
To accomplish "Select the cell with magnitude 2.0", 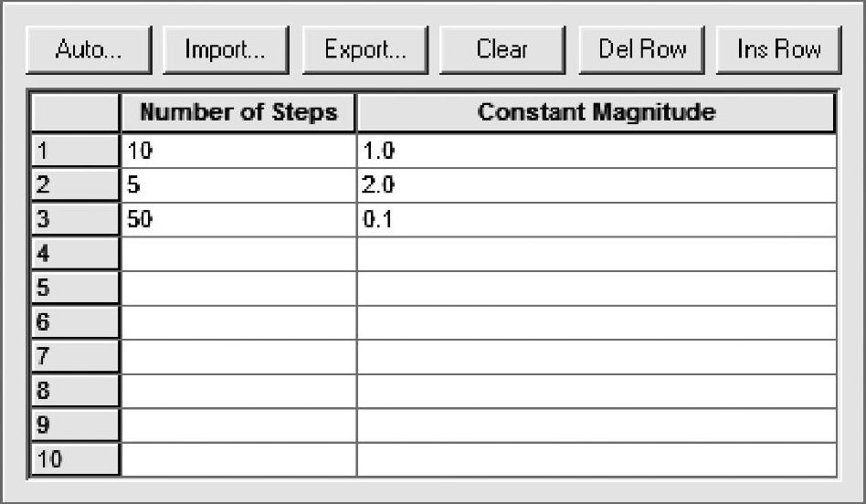I will point(597,185).
